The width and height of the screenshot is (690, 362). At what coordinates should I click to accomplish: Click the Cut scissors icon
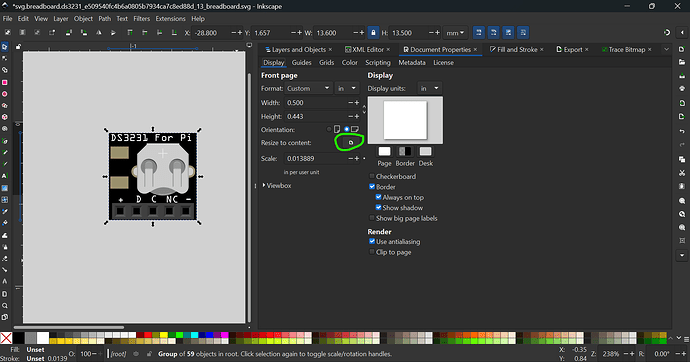click(x=682, y=173)
